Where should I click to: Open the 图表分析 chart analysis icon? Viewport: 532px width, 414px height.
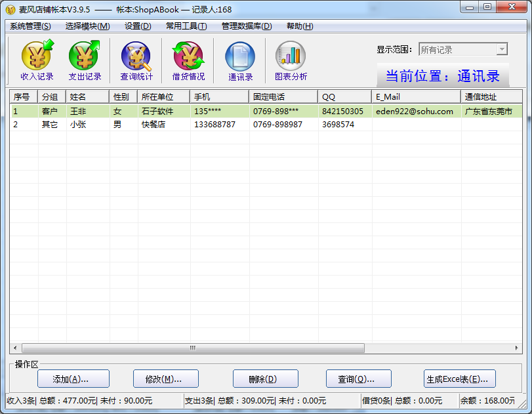tap(291, 60)
